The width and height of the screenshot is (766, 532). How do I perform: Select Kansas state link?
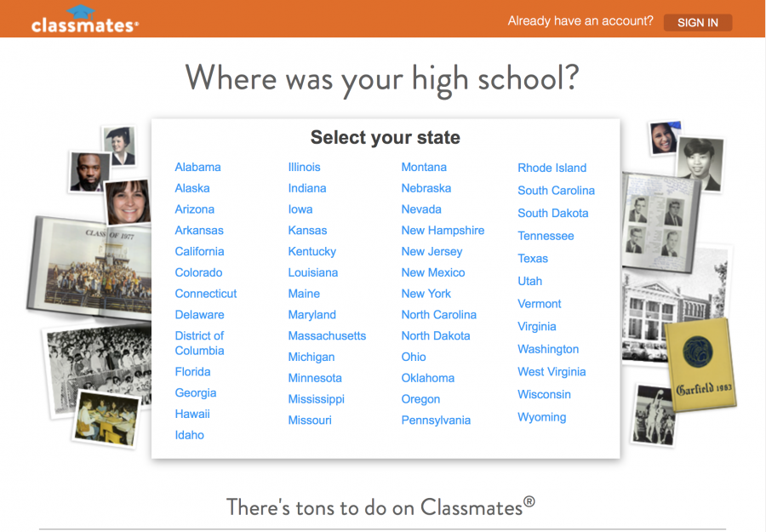308,230
